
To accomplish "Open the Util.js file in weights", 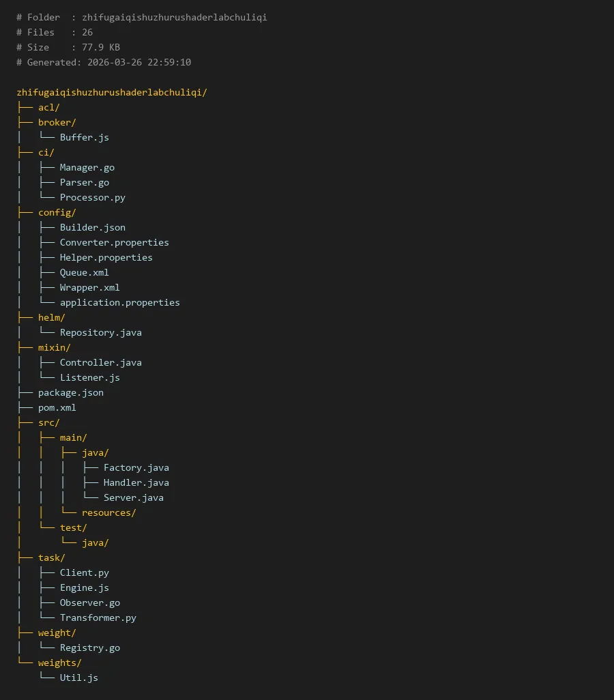I will pos(78,677).
